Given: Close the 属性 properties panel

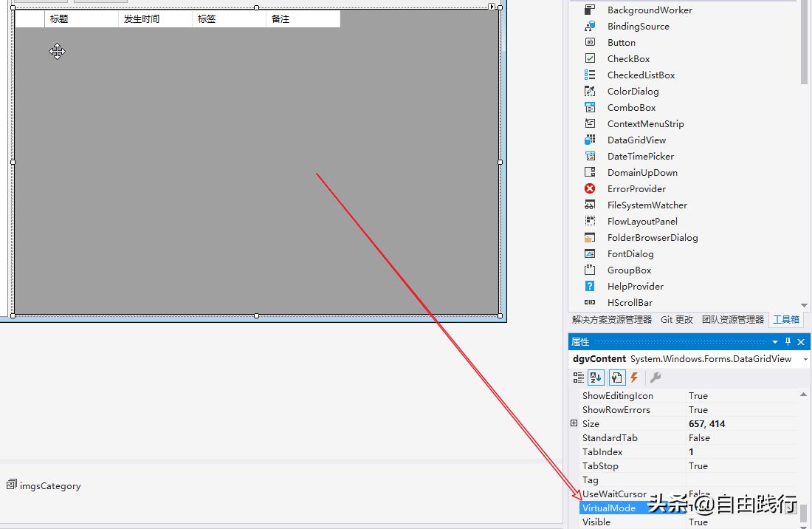Looking at the screenshot, I should pyautogui.click(x=801, y=341).
